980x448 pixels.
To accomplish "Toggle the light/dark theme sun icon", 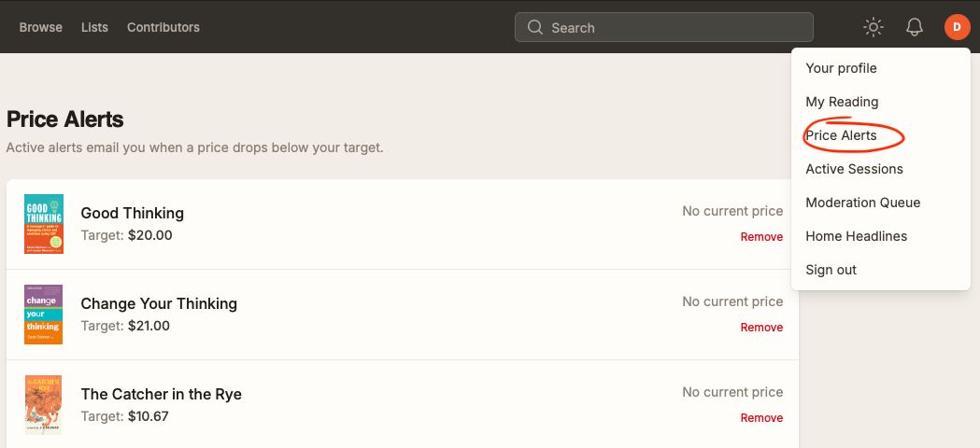I will (x=873, y=27).
